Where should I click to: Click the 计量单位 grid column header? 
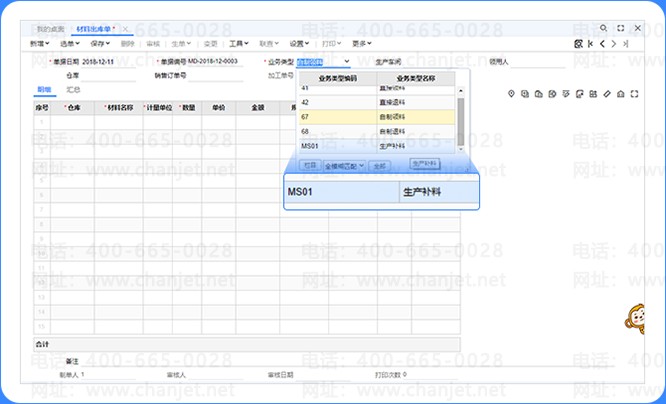(x=158, y=108)
